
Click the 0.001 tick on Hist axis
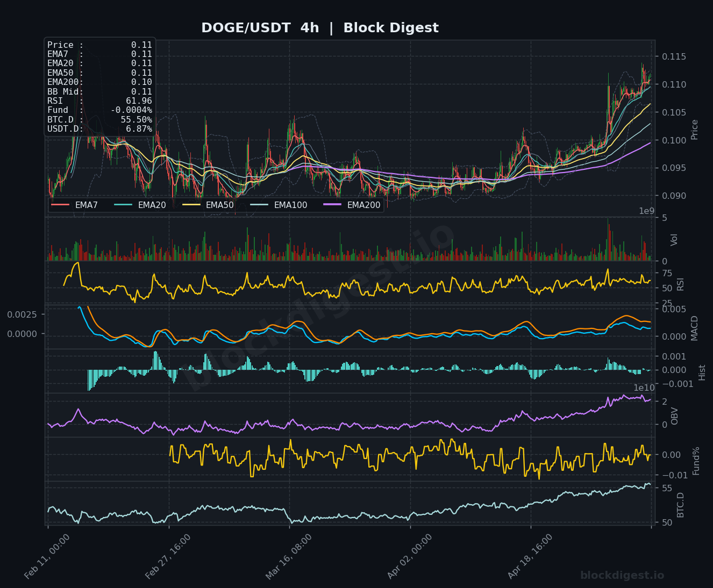pos(674,356)
